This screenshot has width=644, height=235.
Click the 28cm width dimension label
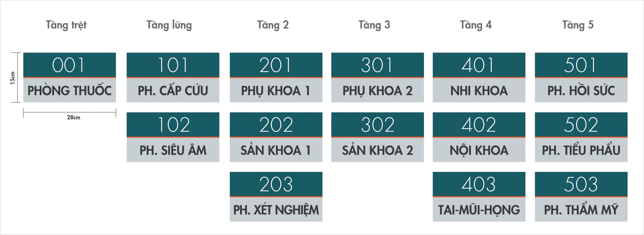74,117
